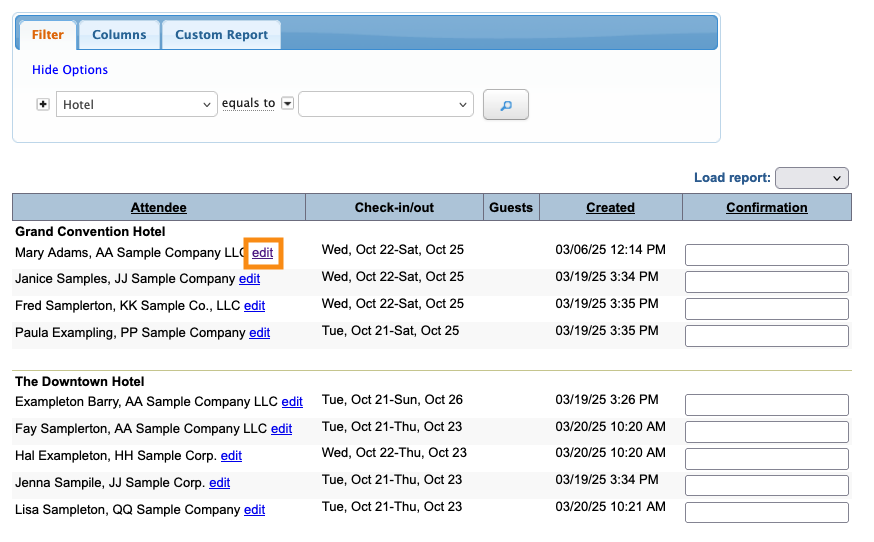874x542 pixels.
Task: Open the Hotel filter field dropdown
Action: coord(137,104)
